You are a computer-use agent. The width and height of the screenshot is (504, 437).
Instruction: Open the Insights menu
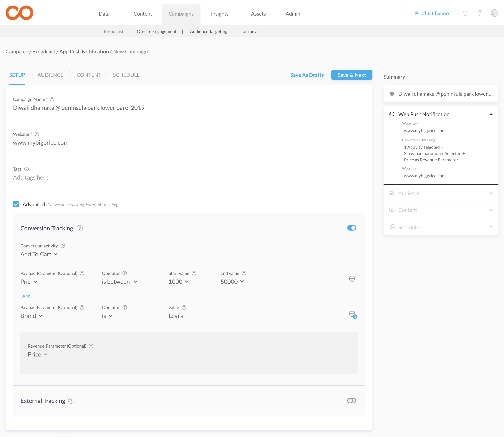coord(219,14)
